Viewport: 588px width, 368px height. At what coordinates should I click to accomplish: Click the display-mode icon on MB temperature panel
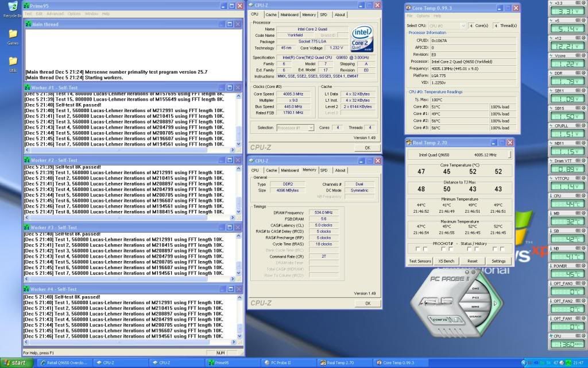578,213
